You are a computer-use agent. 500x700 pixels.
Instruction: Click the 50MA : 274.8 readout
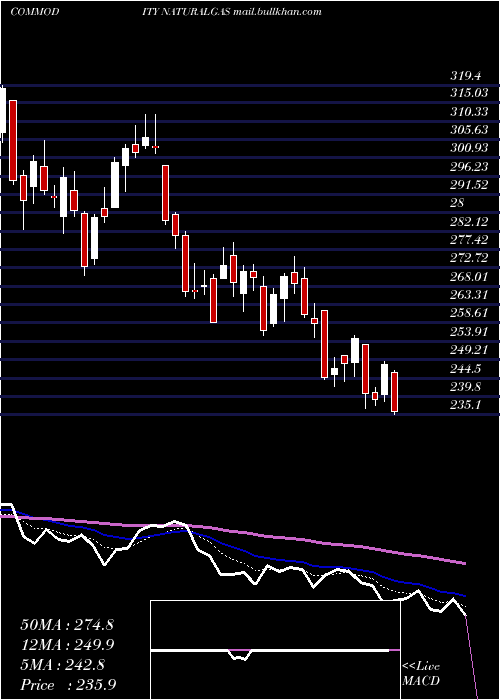67,625
